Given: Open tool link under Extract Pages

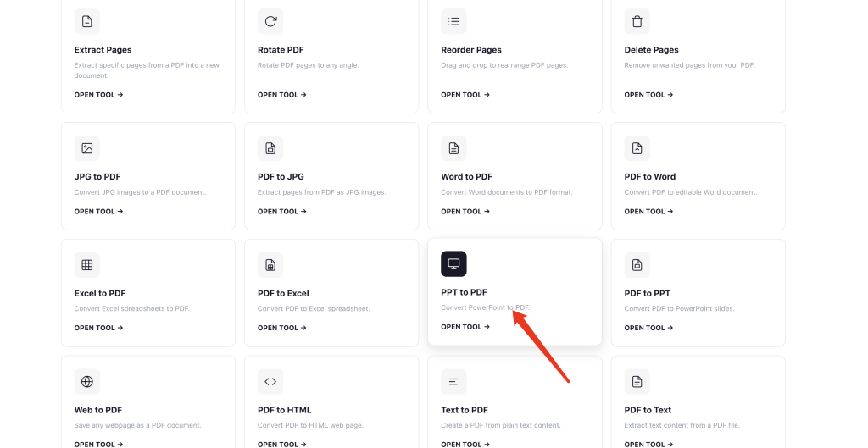Looking at the screenshot, I should coord(98,95).
